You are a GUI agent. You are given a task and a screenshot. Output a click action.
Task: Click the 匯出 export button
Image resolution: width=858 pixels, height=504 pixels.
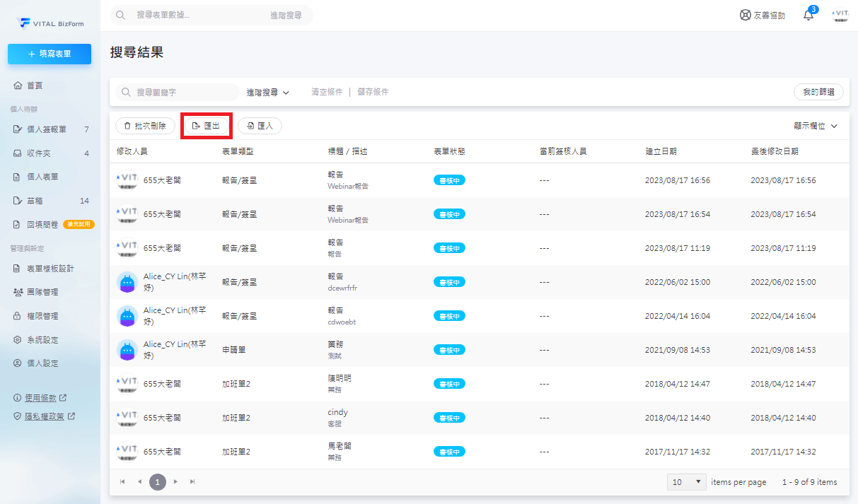coord(207,126)
